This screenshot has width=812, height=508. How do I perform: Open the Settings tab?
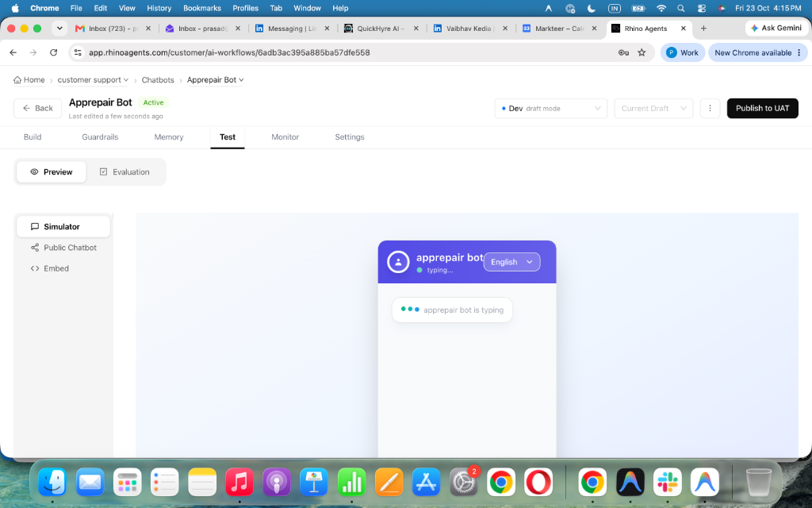(x=350, y=137)
